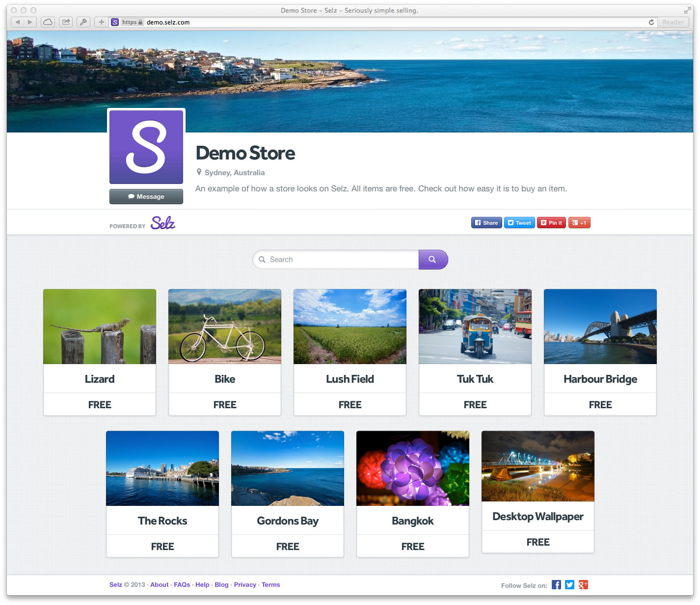Click the iCloud tabs toolbar icon
700x605 pixels.
48,22
